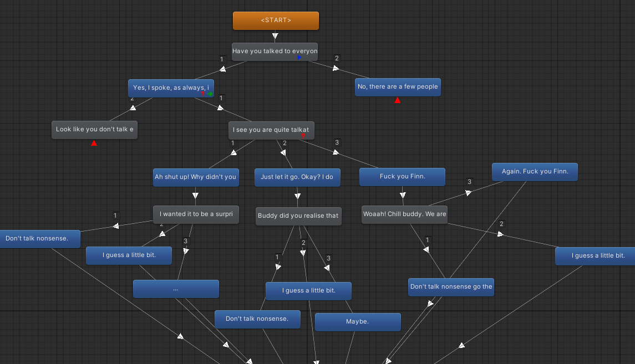This screenshot has width=635, height=364.
Task: Click red triangle below "No, there are a few people"
Action: (397, 100)
